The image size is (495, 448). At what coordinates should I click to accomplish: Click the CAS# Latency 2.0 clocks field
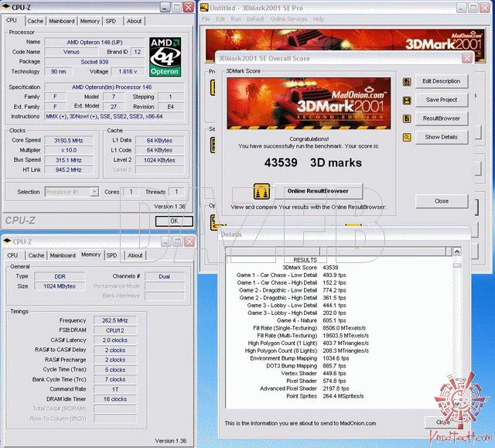(x=115, y=340)
